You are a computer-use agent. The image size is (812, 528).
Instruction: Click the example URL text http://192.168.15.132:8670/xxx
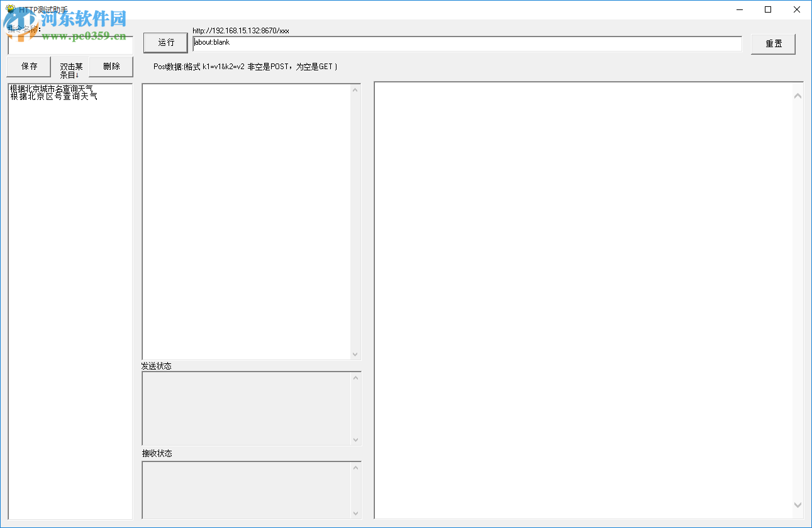[241, 30]
